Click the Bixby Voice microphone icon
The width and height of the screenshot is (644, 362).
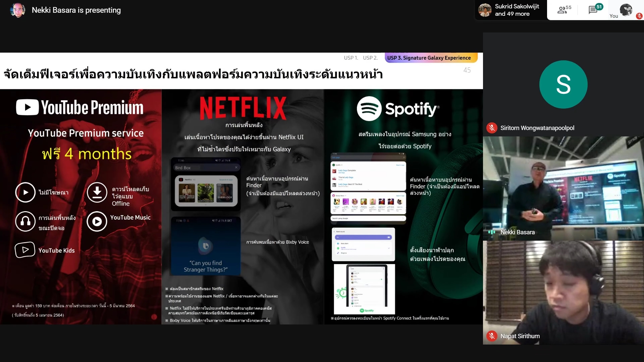click(206, 246)
